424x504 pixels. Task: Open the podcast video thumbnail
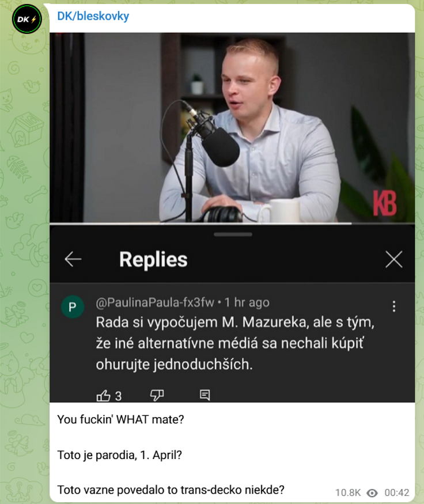[x=232, y=127]
